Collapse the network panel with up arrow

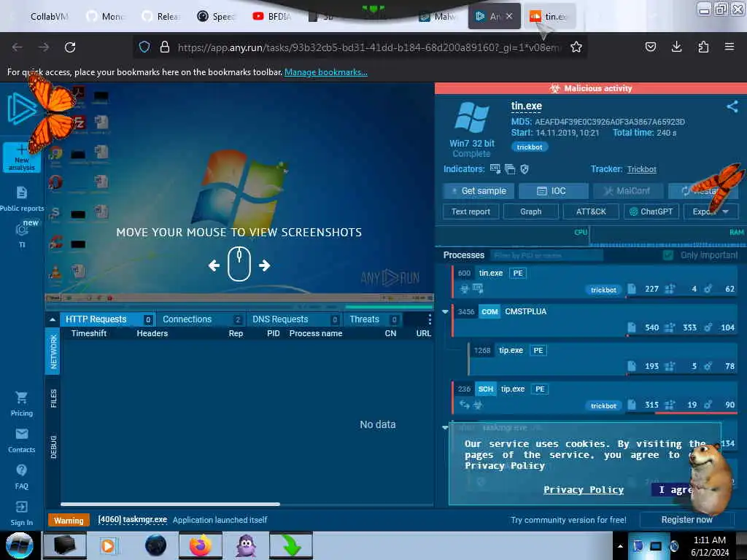[x=53, y=319]
